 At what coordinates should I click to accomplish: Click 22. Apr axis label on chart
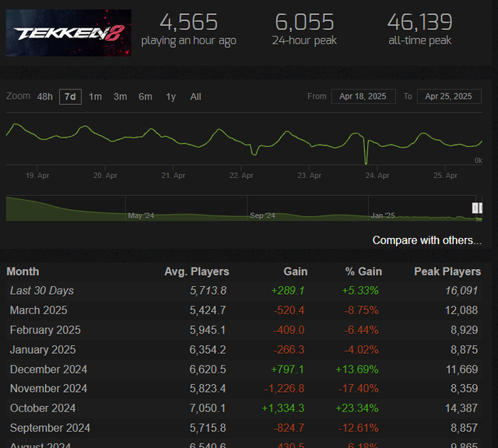(x=241, y=176)
